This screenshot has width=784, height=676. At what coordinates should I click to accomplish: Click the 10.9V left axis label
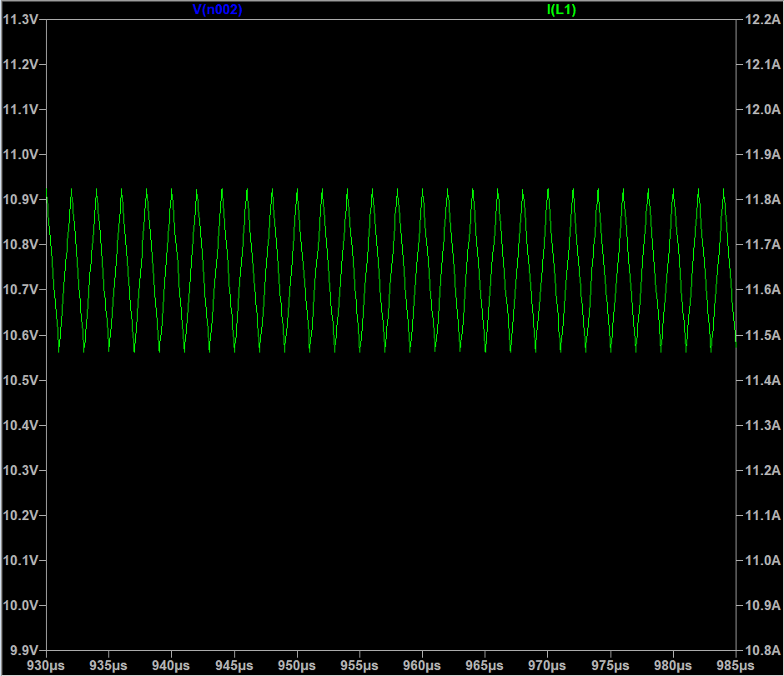pos(21,200)
